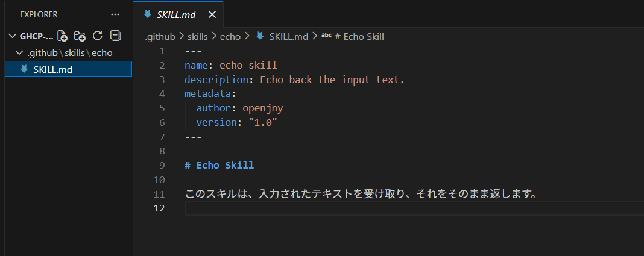The width and height of the screenshot is (644, 256).
Task: Click the '# Echo Skill' heading in editor
Action: tap(219, 166)
